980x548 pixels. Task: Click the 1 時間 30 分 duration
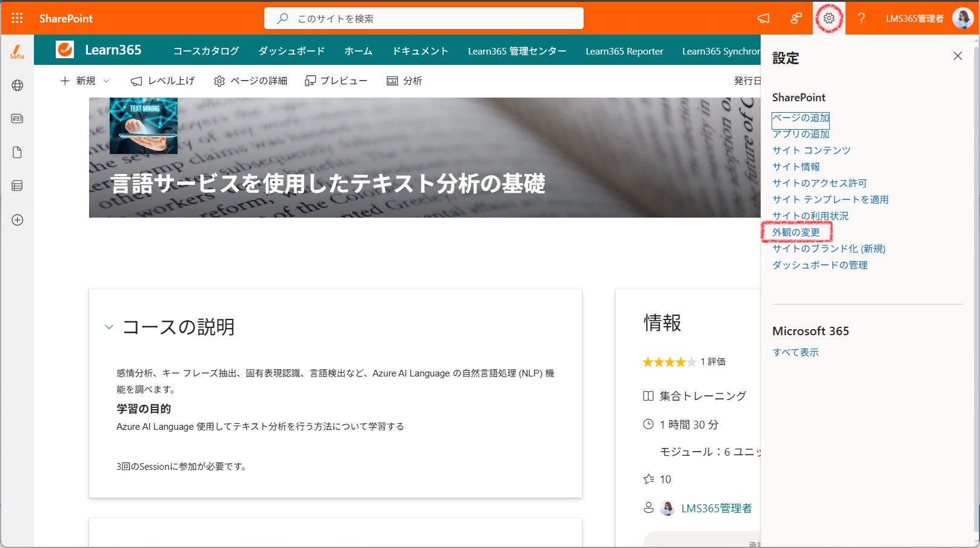pyautogui.click(x=689, y=424)
